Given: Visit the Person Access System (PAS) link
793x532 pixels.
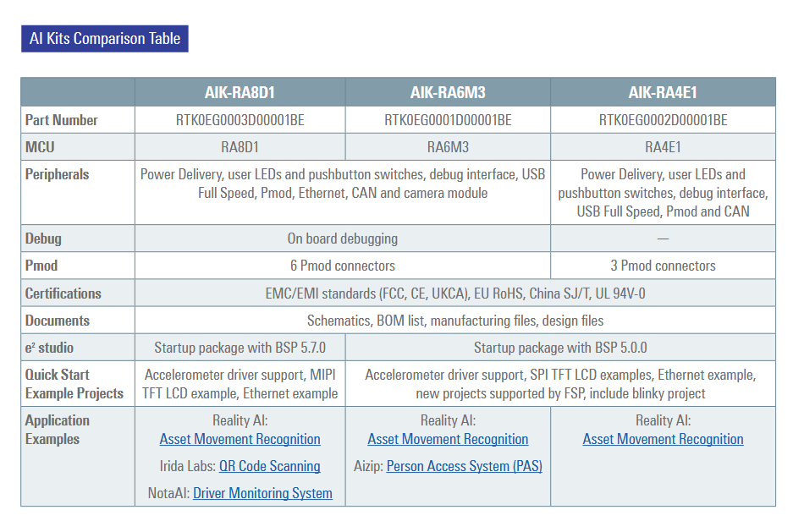Looking at the screenshot, I should [x=464, y=466].
